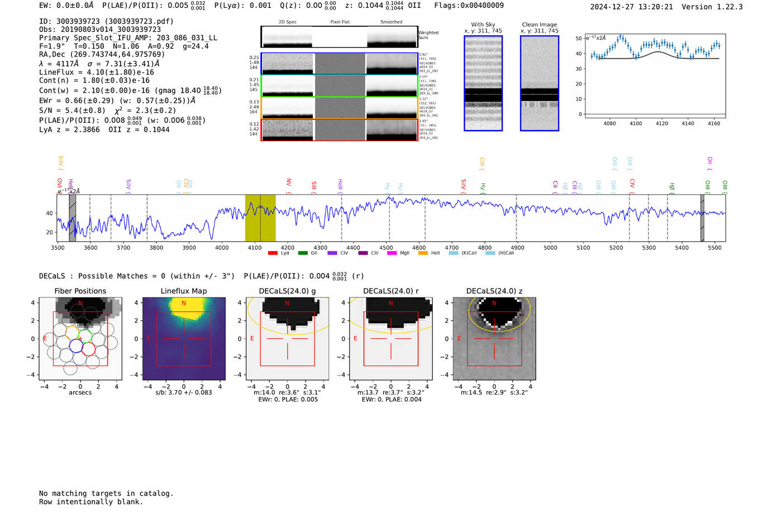Select the orange fiber circle in Fiber Positions
The height and width of the screenshot is (532, 782).
pos(73,333)
